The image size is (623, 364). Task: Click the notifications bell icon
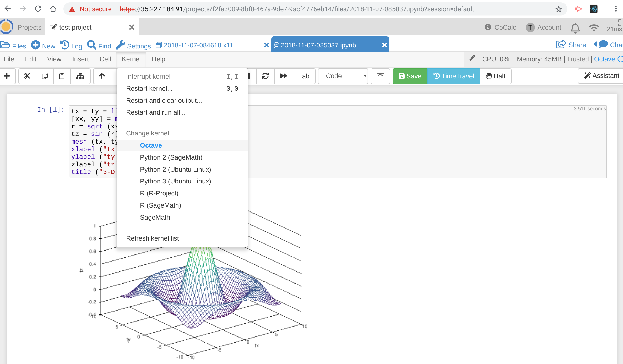pos(575,28)
